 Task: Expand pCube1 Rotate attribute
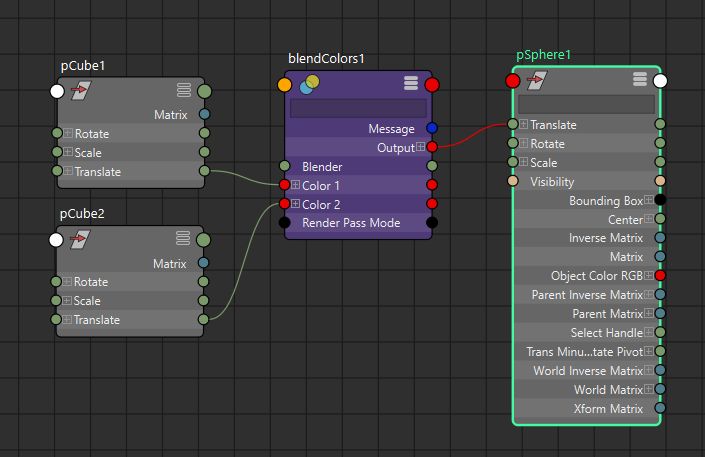point(68,134)
